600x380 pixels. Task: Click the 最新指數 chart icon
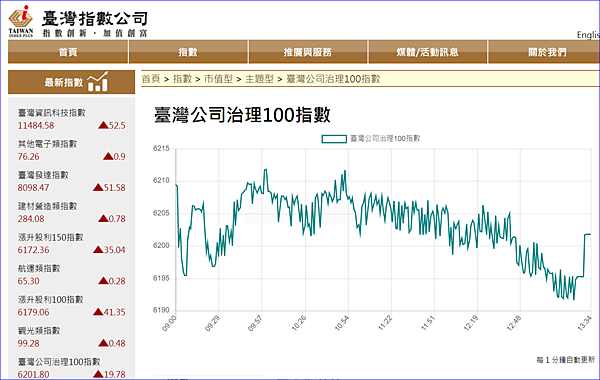98,82
